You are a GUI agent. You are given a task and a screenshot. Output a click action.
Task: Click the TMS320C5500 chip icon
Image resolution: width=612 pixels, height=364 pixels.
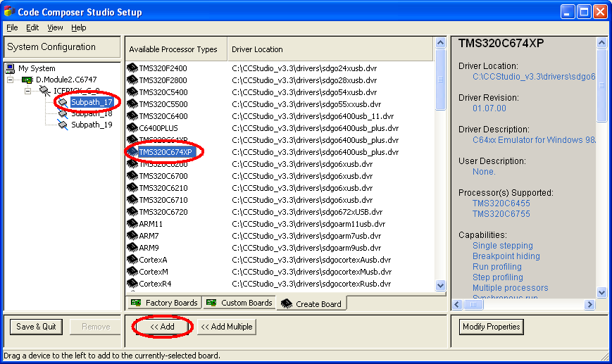132,104
